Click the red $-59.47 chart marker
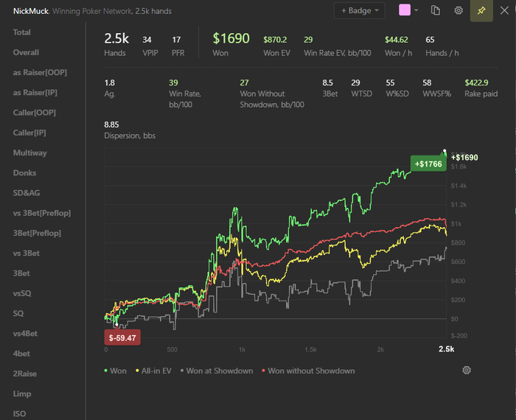The image size is (516, 420). [122, 337]
